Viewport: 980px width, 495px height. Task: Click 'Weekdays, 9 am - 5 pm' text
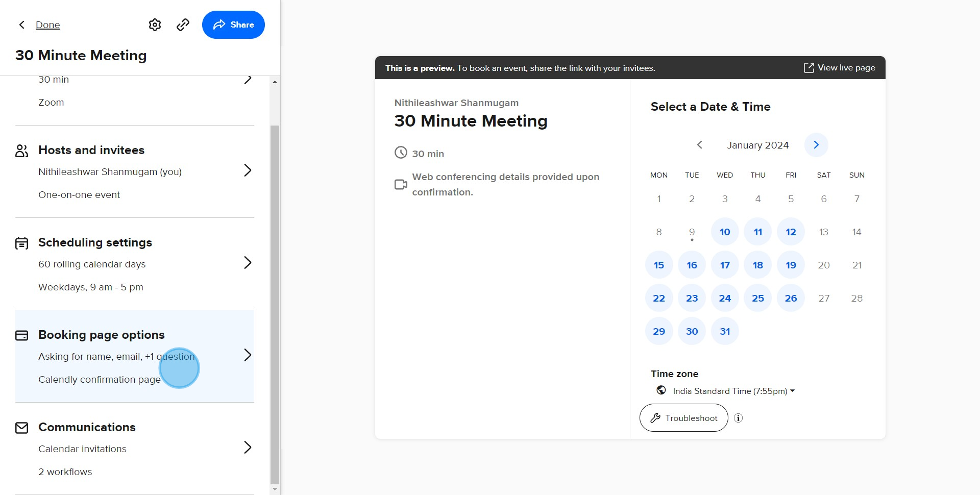pyautogui.click(x=91, y=287)
